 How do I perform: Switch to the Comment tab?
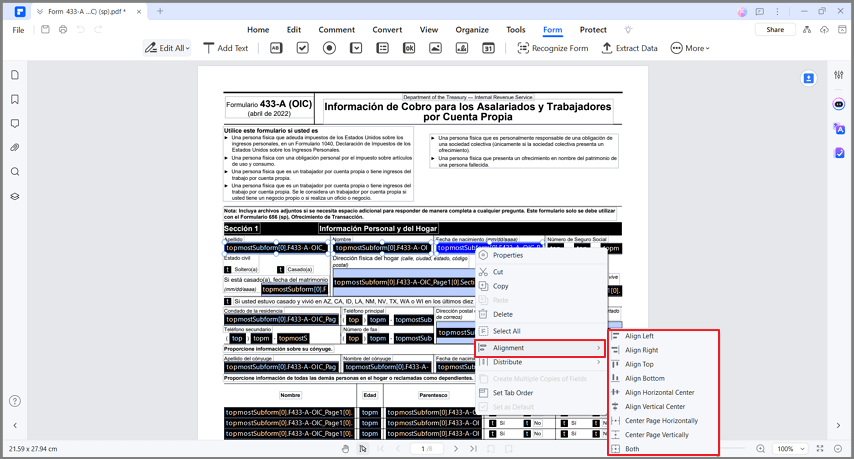337,30
